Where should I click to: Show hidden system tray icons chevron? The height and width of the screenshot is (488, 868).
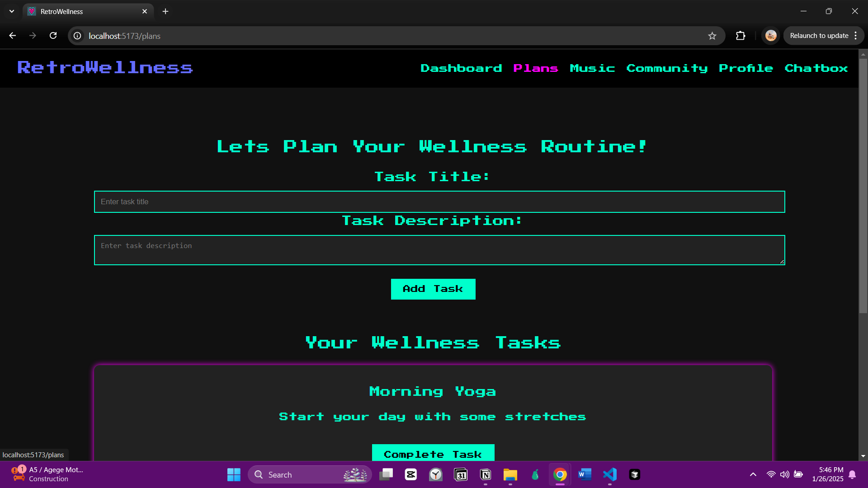click(x=753, y=474)
